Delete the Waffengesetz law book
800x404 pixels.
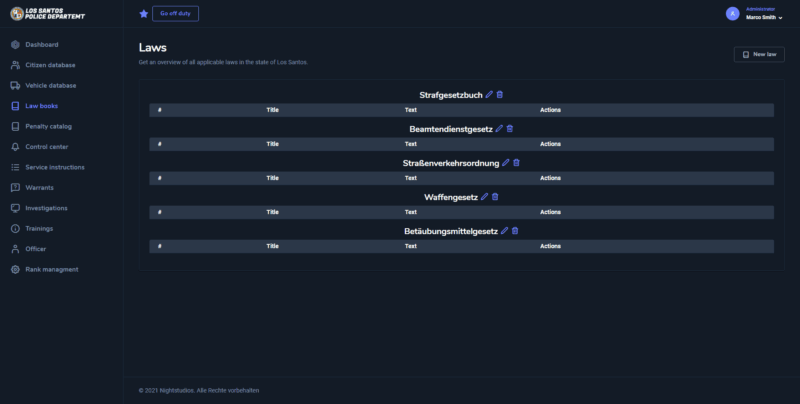point(495,197)
